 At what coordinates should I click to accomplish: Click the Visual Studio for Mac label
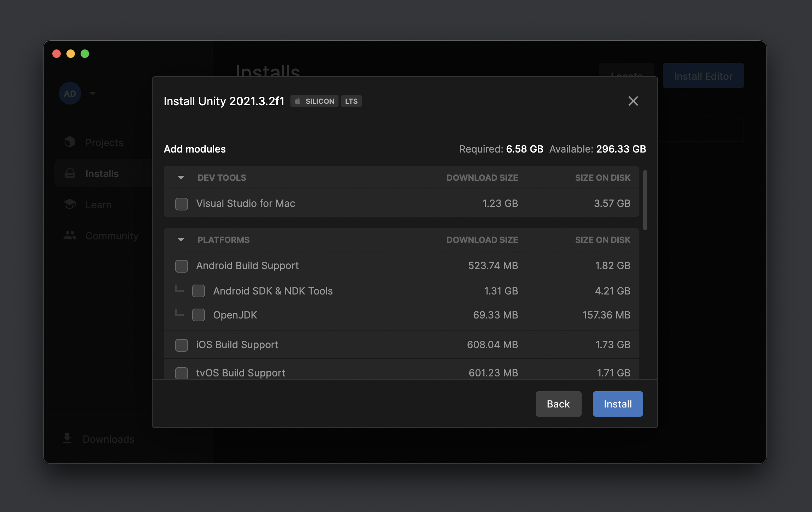click(246, 203)
